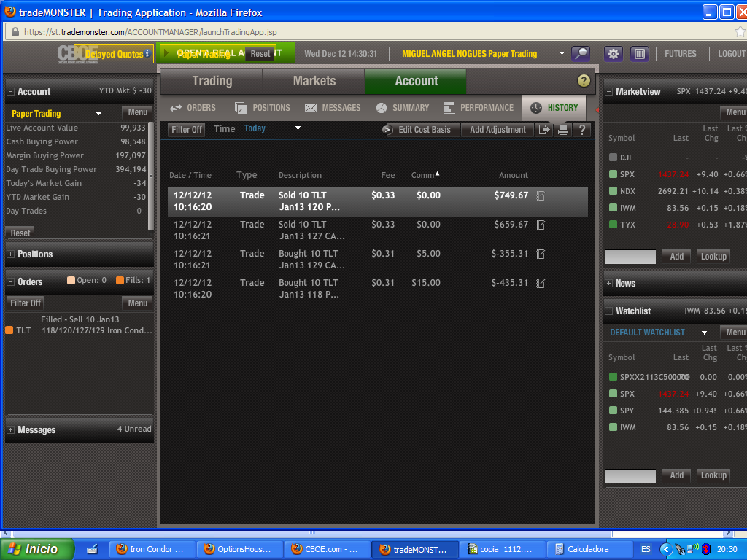The width and height of the screenshot is (747, 560).
Task: Open history toolbar question mark help
Action: coord(581,130)
